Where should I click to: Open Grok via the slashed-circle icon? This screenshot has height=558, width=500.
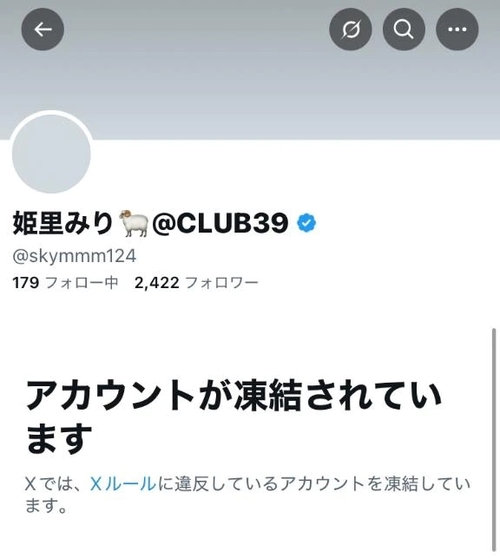(351, 29)
